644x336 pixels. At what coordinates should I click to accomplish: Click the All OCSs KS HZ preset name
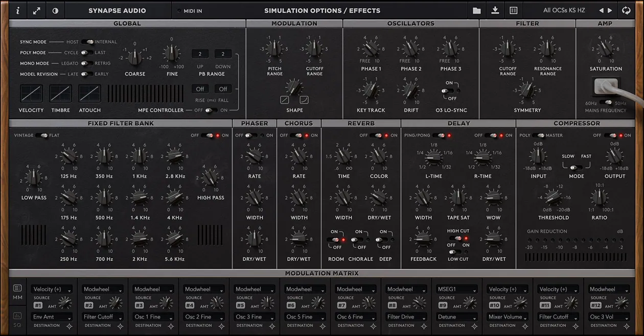tap(564, 10)
